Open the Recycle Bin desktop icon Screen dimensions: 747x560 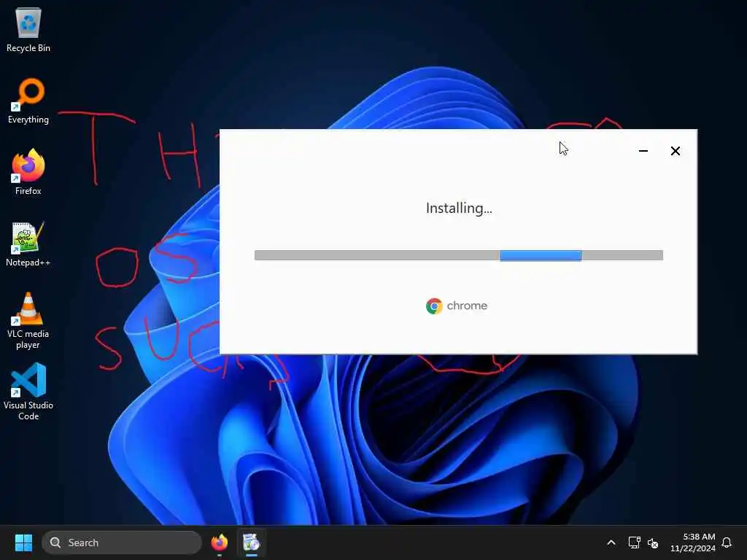(x=28, y=29)
